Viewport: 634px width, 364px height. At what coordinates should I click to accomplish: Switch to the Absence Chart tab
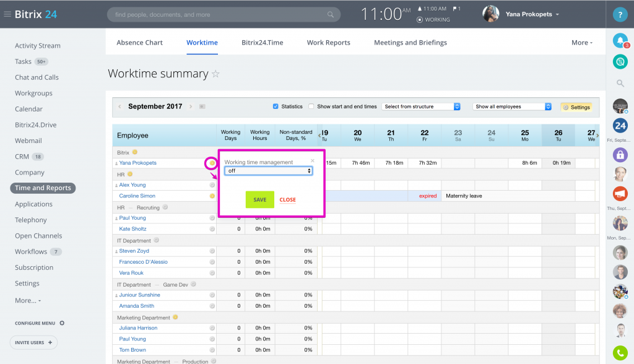[x=139, y=43]
